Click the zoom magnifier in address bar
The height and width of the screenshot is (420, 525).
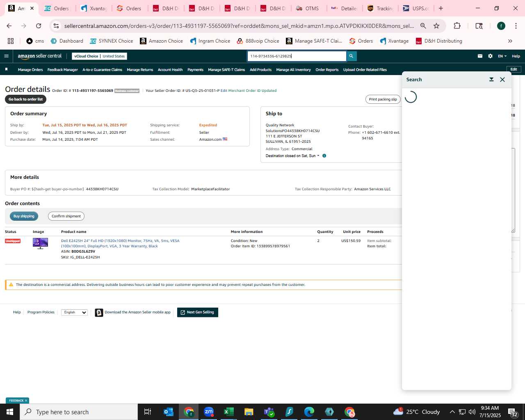[423, 26]
